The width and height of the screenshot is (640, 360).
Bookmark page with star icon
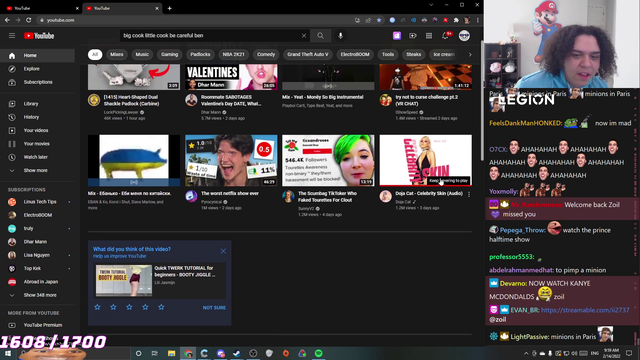tap(379, 20)
